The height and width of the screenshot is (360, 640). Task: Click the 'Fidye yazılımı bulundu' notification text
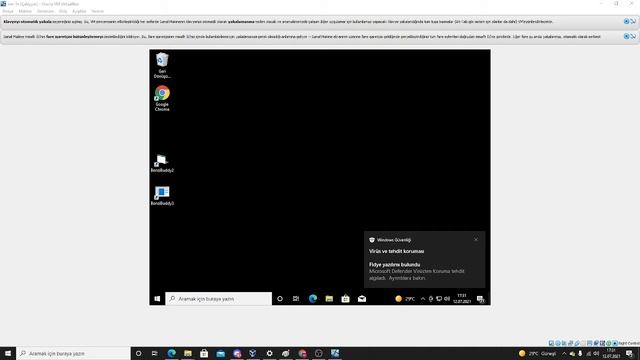point(394,264)
